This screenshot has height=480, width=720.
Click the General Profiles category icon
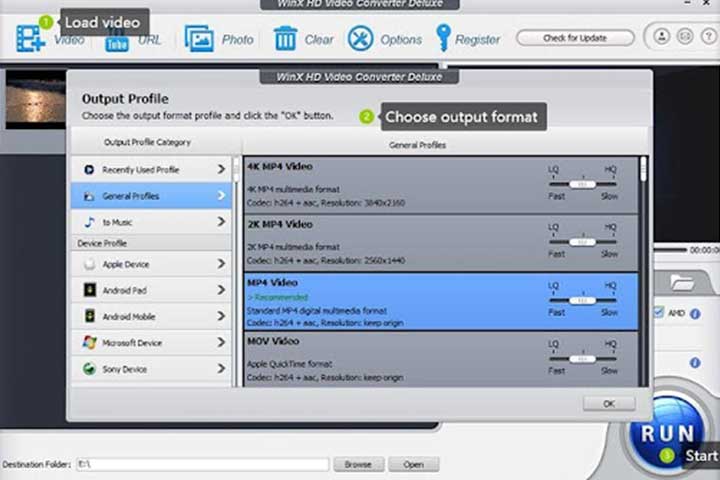[x=89, y=197]
